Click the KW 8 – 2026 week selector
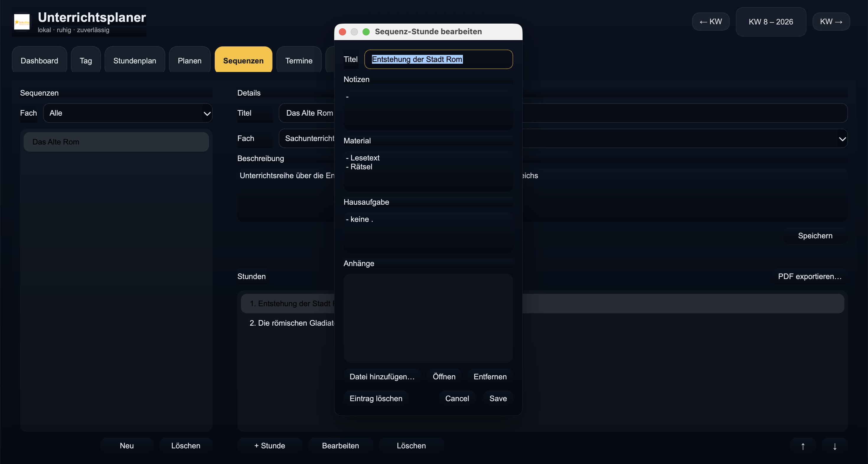The height and width of the screenshot is (464, 868). [x=771, y=22]
